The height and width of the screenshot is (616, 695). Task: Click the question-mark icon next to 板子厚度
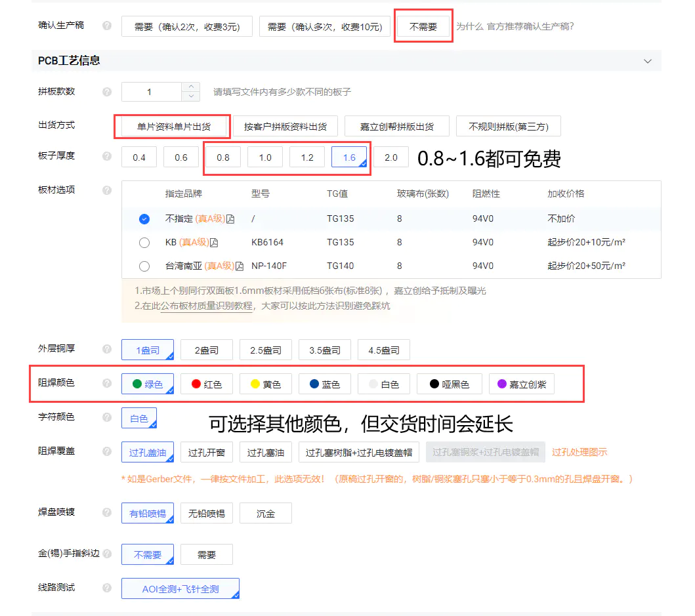107,157
